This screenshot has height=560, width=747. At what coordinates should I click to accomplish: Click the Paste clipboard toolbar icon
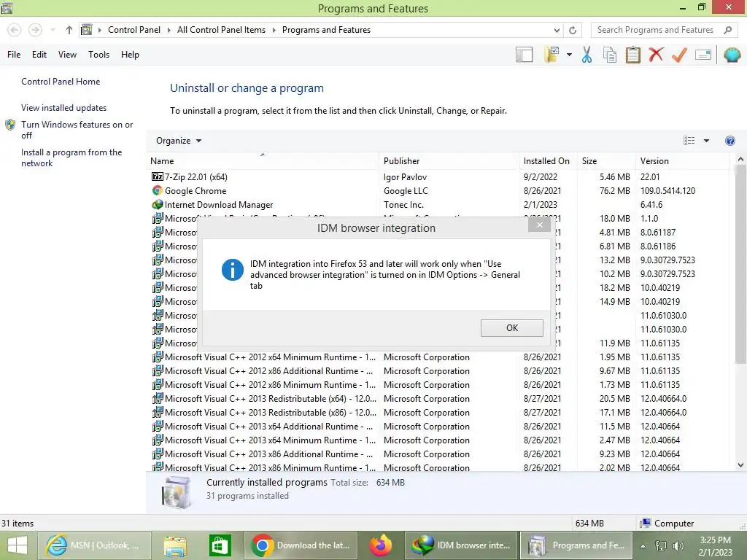click(x=632, y=55)
